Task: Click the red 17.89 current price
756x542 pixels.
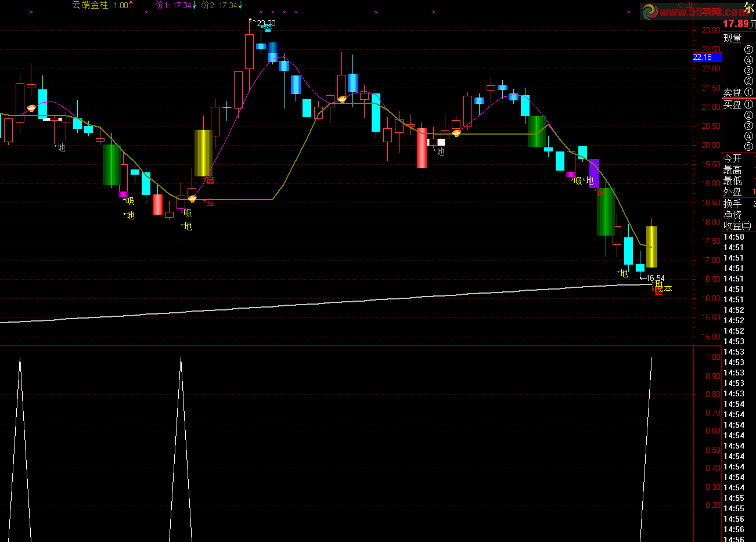Action: [736, 24]
